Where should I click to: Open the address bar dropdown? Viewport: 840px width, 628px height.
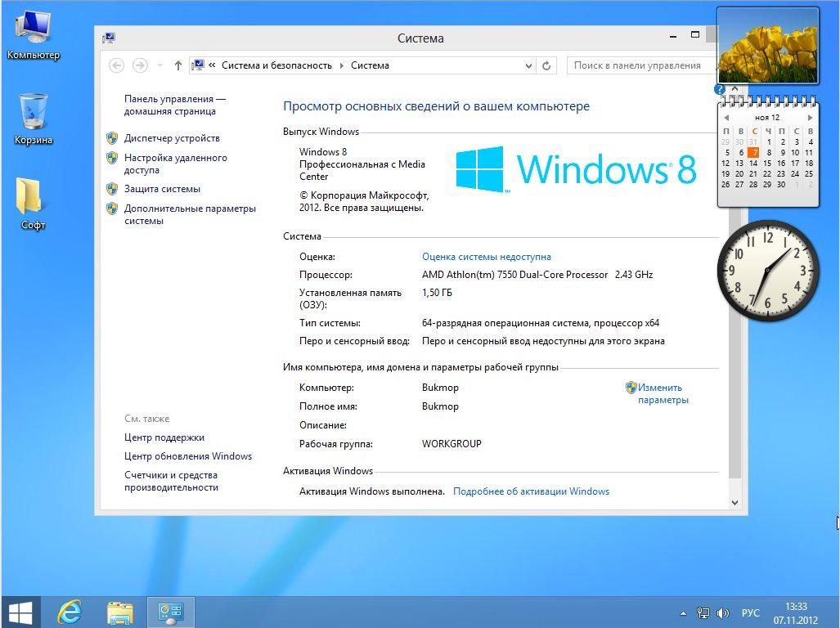[528, 65]
